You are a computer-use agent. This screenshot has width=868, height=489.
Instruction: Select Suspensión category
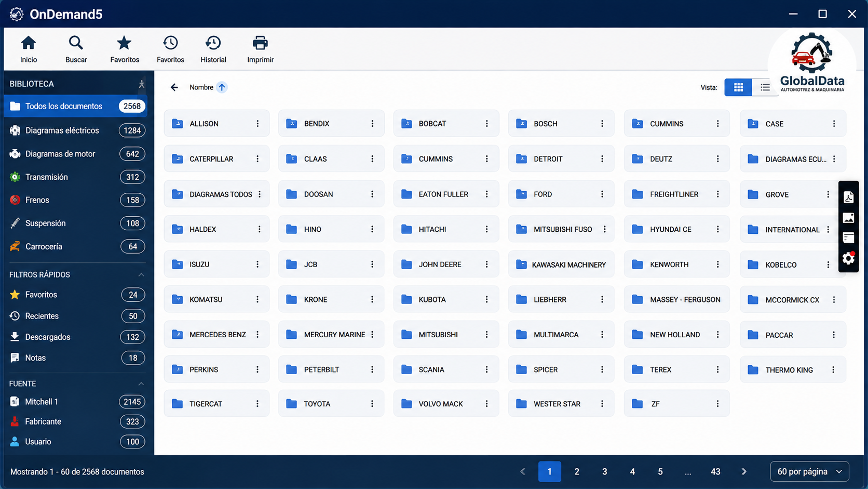tap(76, 223)
